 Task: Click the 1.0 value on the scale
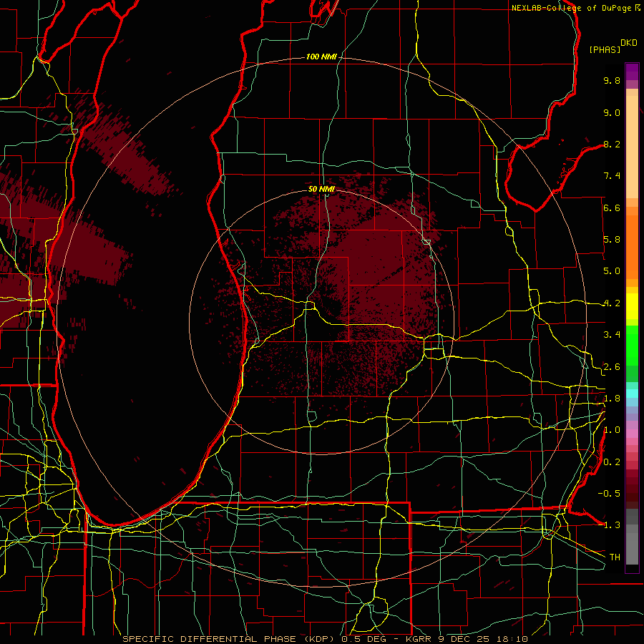(612, 431)
